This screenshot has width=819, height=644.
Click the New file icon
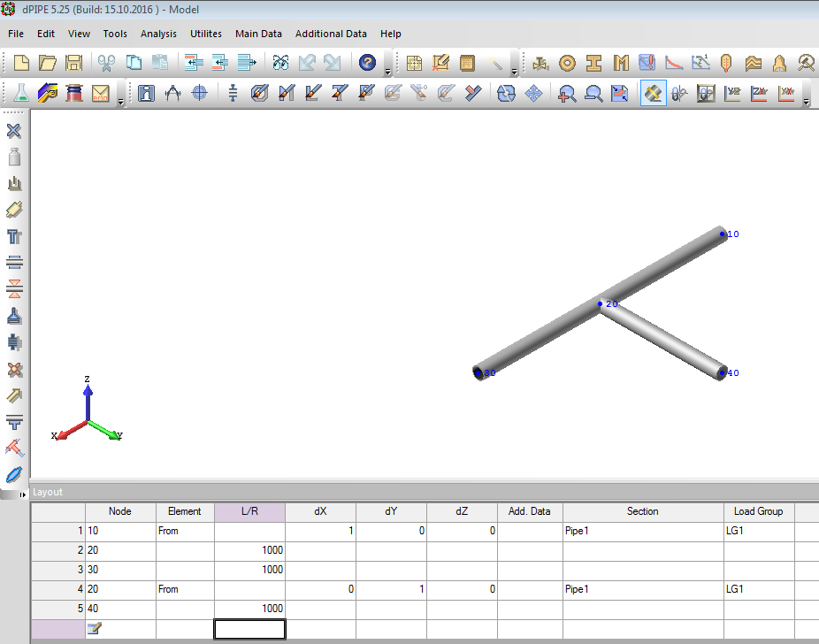pyautogui.click(x=21, y=63)
